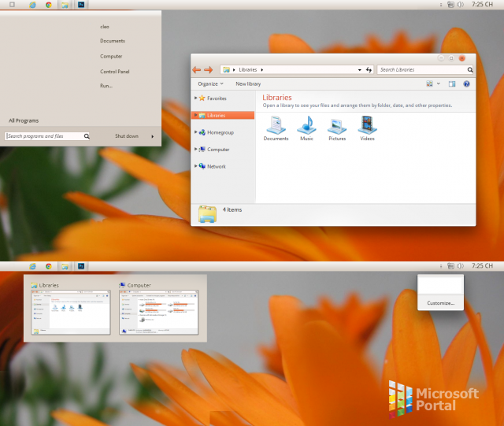
Task: Open the Start button in the top taskbar
Action: 12,5
